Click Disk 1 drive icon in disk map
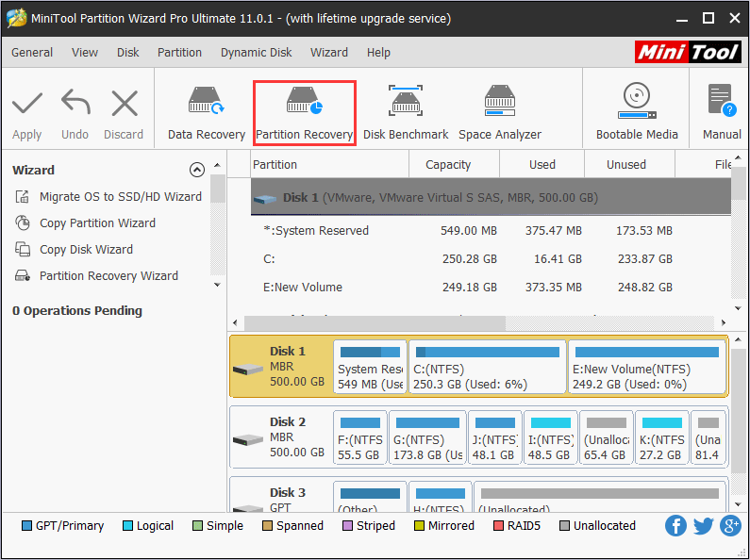The image size is (750, 560). click(248, 369)
